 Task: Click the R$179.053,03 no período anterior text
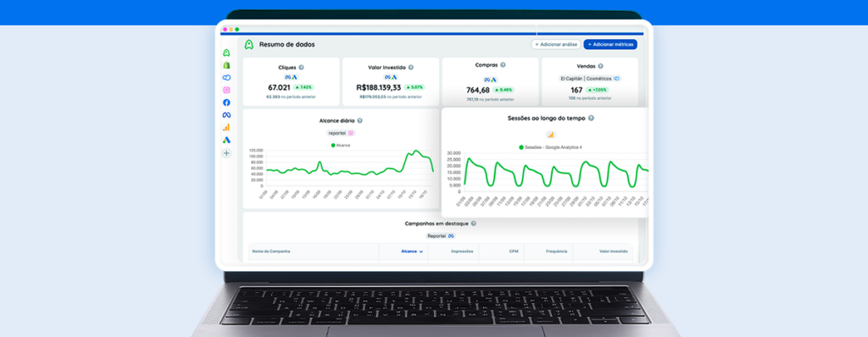pos(391,97)
